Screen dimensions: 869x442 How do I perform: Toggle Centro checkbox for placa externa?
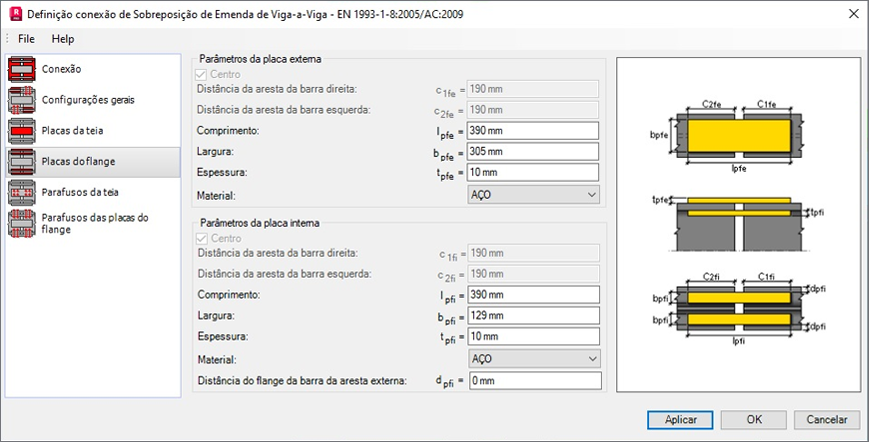(x=205, y=74)
